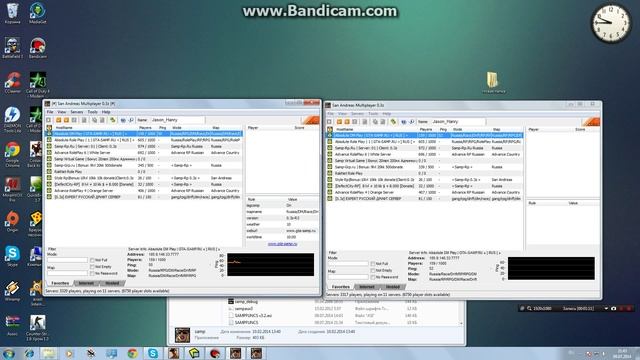This screenshot has width=640, height=360.
Task: Click Chrome icon in the taskbar
Action: click(x=132, y=353)
